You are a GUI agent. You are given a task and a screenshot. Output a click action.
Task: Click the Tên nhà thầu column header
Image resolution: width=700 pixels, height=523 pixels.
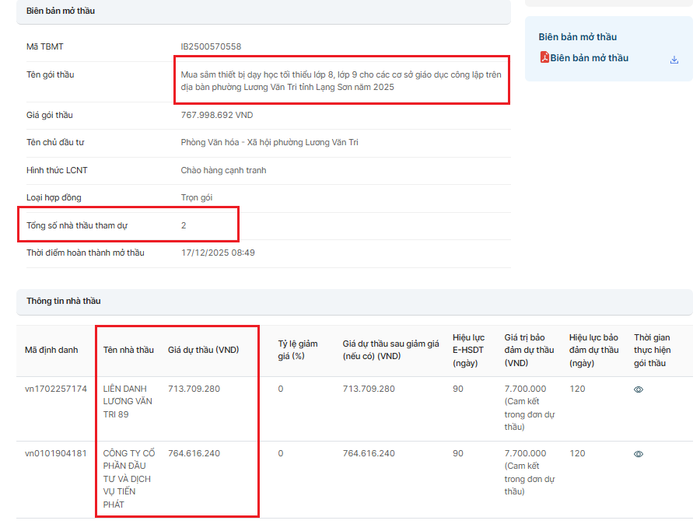[128, 350]
